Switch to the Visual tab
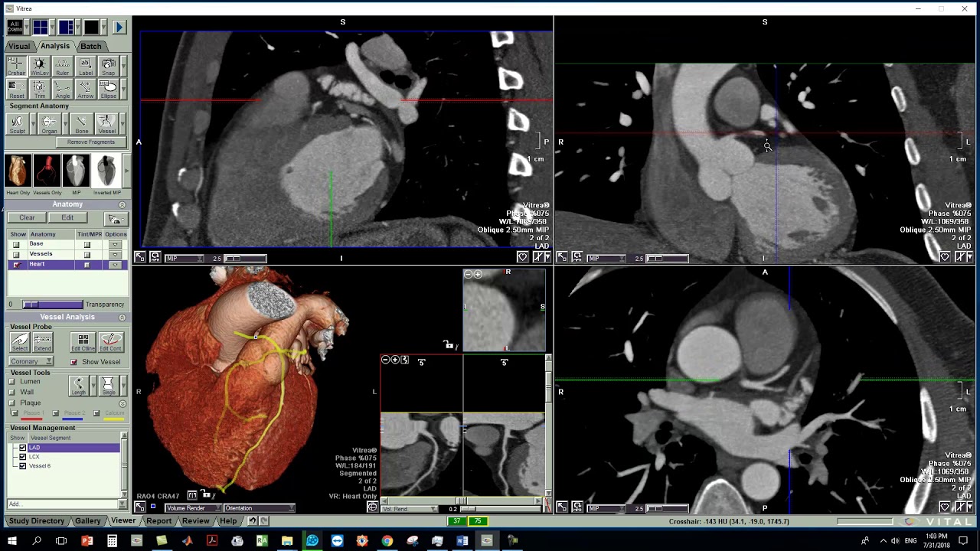The image size is (980, 551). [x=19, y=46]
